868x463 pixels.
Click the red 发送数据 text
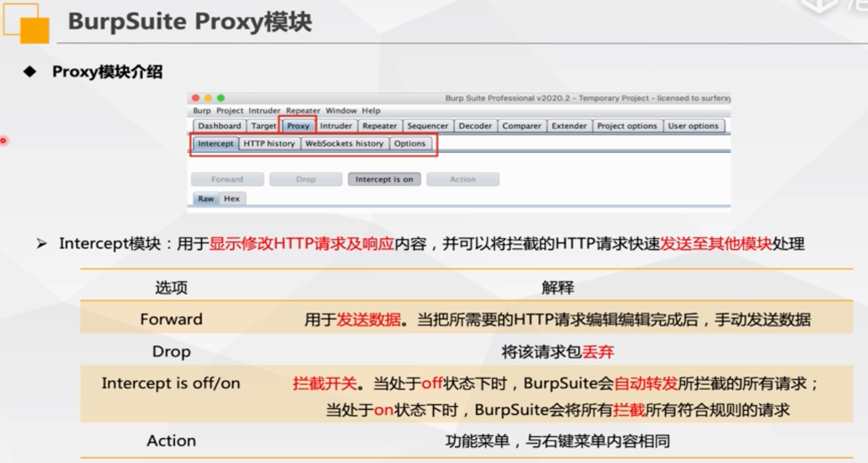[x=368, y=320]
